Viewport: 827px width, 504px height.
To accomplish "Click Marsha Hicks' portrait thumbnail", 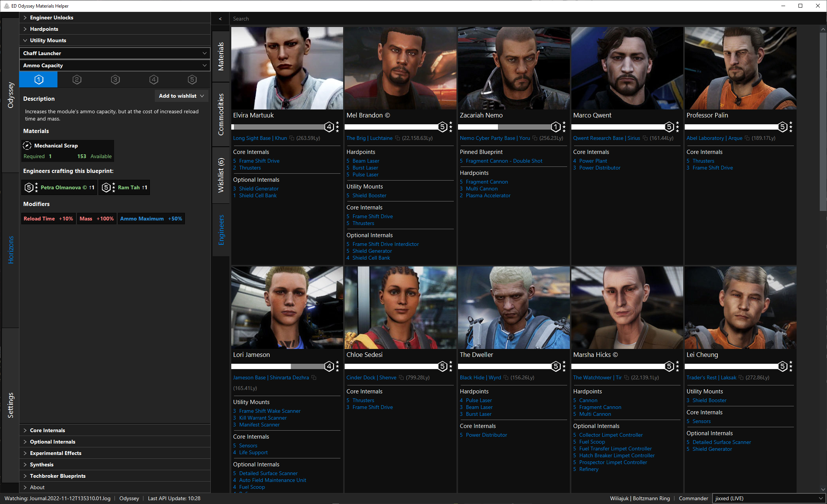I will point(627,307).
